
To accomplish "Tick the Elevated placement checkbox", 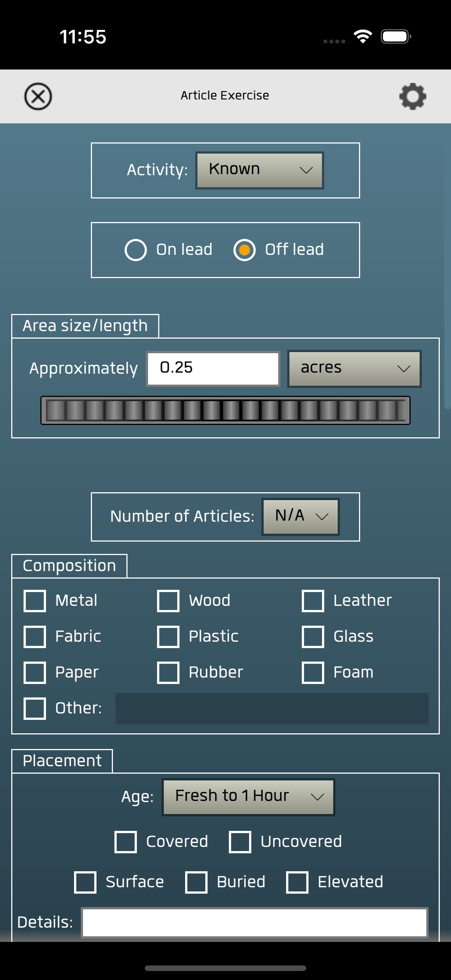I will click(297, 882).
